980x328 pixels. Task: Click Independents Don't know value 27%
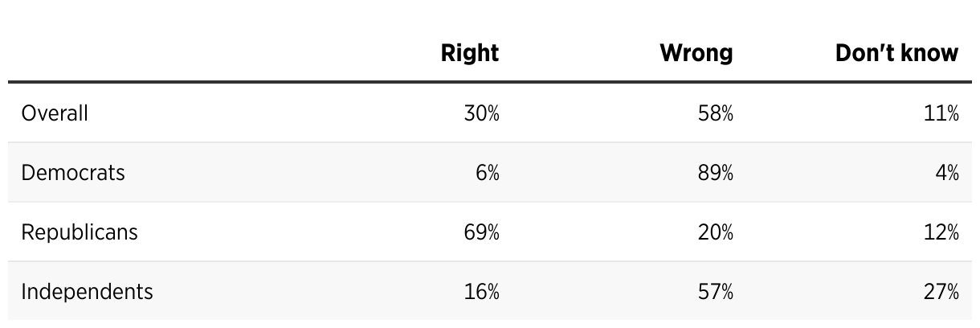point(941,291)
